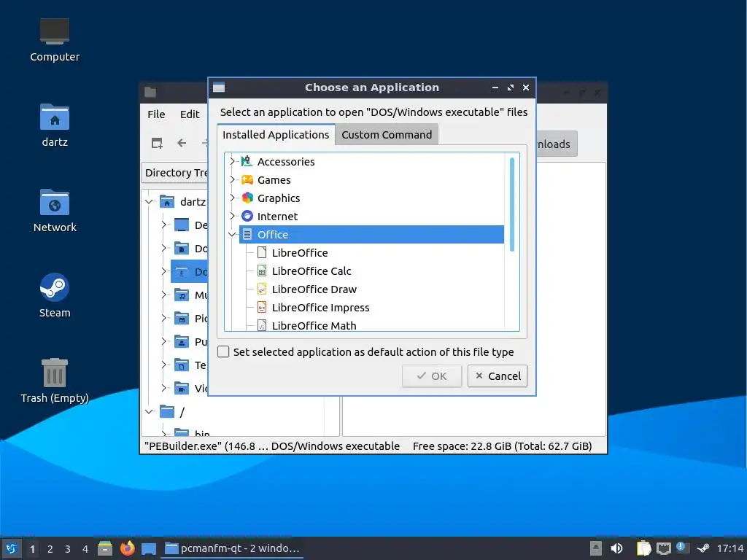Collapse the dartz directory tree node

(x=149, y=201)
